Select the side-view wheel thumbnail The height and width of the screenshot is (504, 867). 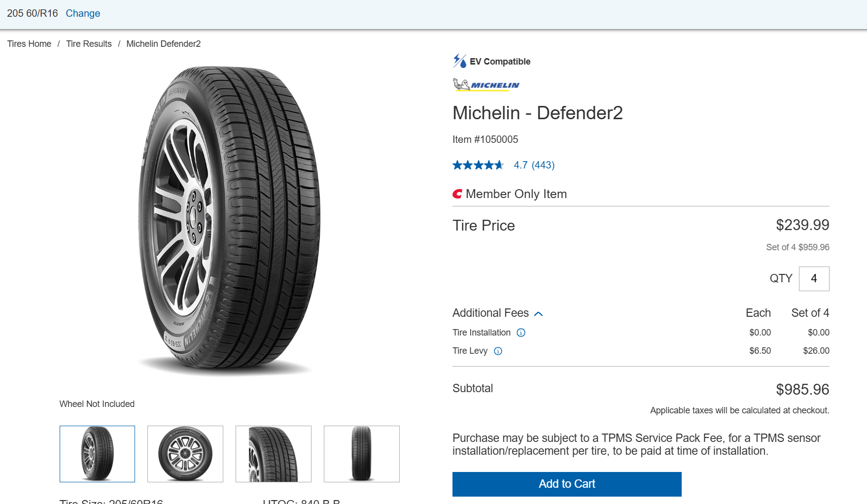pos(185,454)
